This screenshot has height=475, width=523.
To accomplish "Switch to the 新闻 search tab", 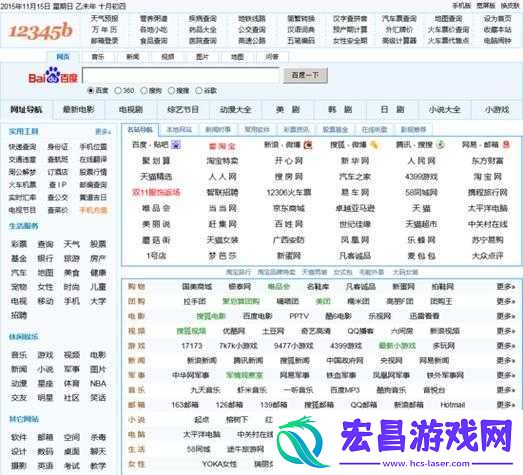I will pos(132,57).
